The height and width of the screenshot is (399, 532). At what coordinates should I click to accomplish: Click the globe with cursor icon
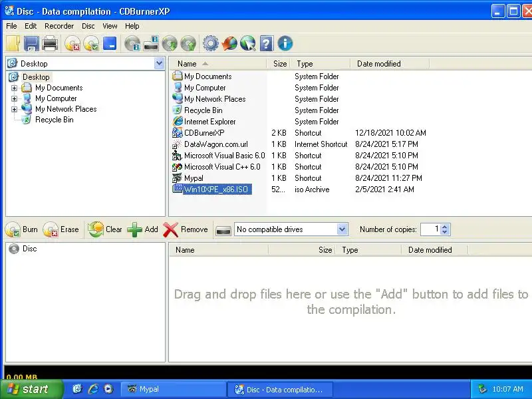(248, 43)
